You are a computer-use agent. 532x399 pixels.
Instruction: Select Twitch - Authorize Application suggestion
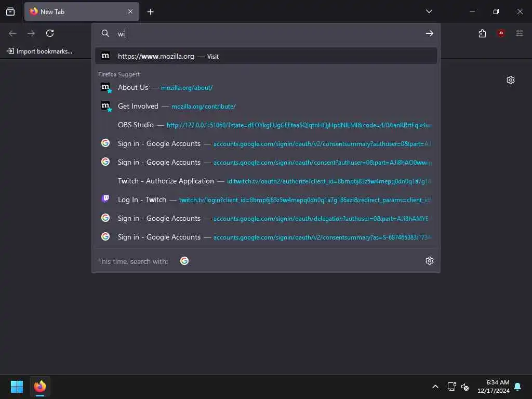(266, 181)
